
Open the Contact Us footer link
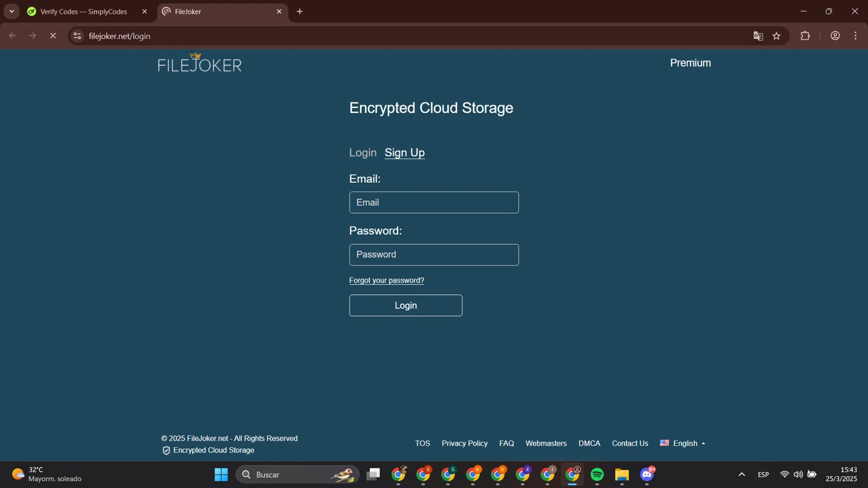630,443
